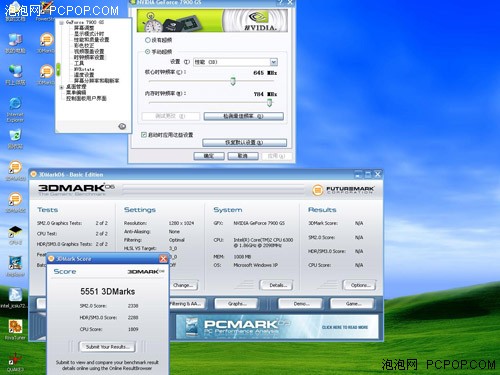Click Submit Your Results... button
Image resolution: width=500 pixels, height=375 pixels.
(107, 347)
